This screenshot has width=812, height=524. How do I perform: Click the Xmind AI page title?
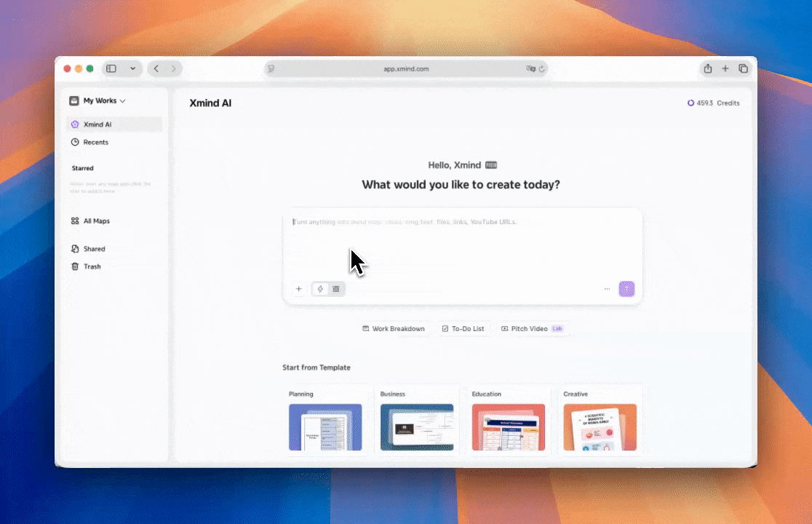210,103
